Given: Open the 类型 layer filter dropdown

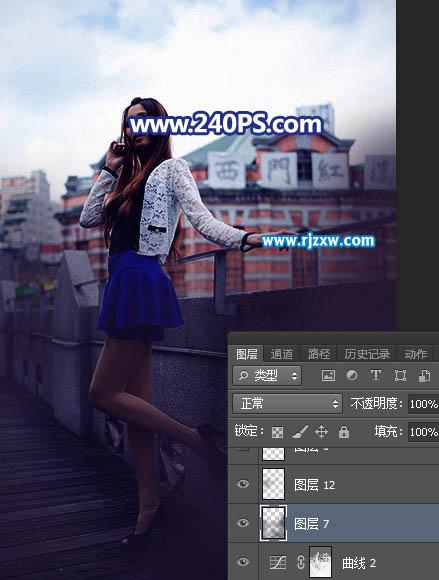Looking at the screenshot, I should click(x=267, y=376).
